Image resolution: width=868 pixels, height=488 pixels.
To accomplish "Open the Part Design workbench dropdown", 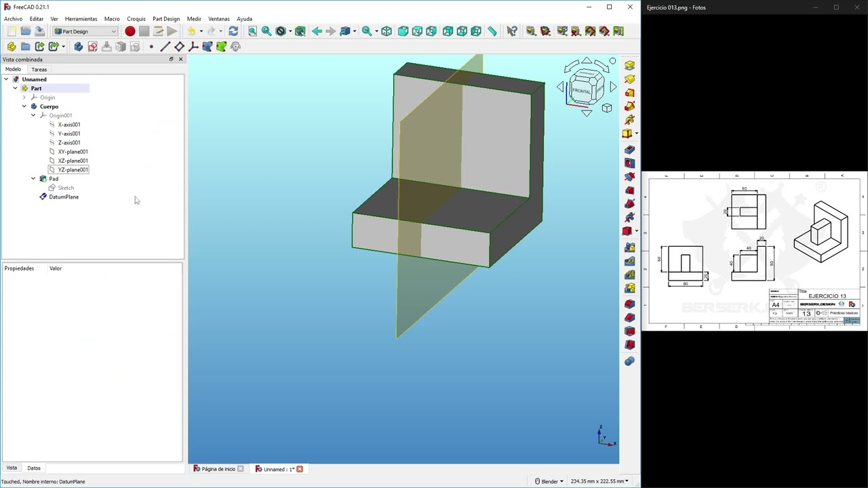I will tap(85, 31).
